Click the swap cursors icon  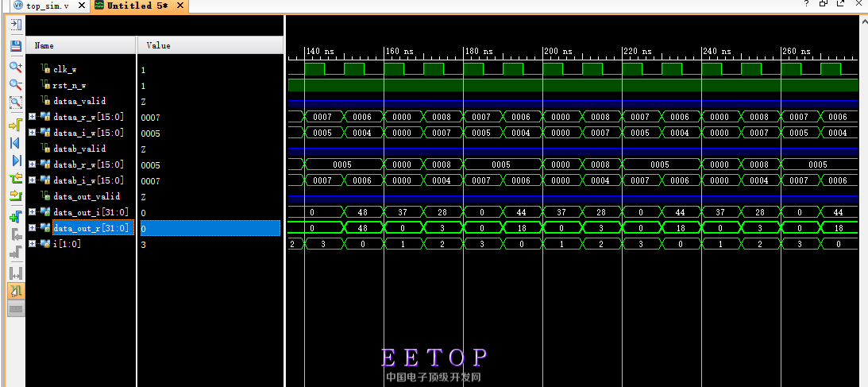(16, 273)
